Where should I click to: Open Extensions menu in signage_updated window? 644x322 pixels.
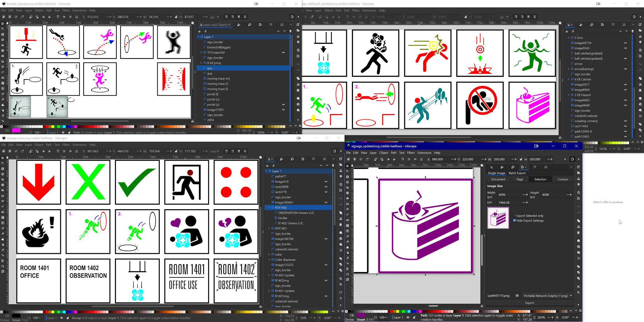424,153
